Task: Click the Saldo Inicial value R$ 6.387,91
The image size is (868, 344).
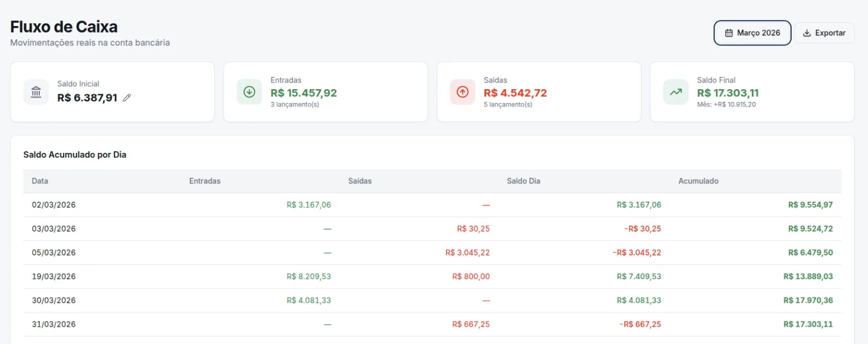Action: [87, 98]
